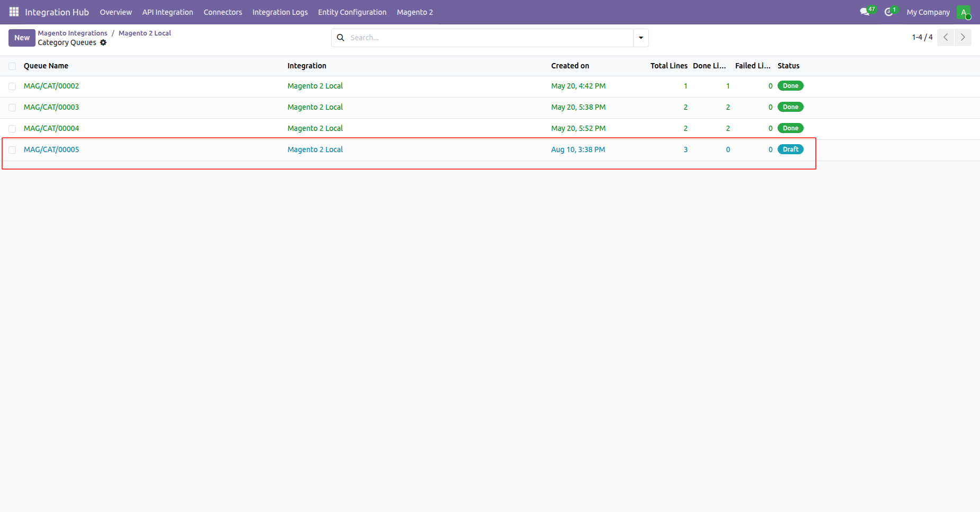The image size is (980, 512).
Task: Click in the Search input field
Action: (490, 38)
